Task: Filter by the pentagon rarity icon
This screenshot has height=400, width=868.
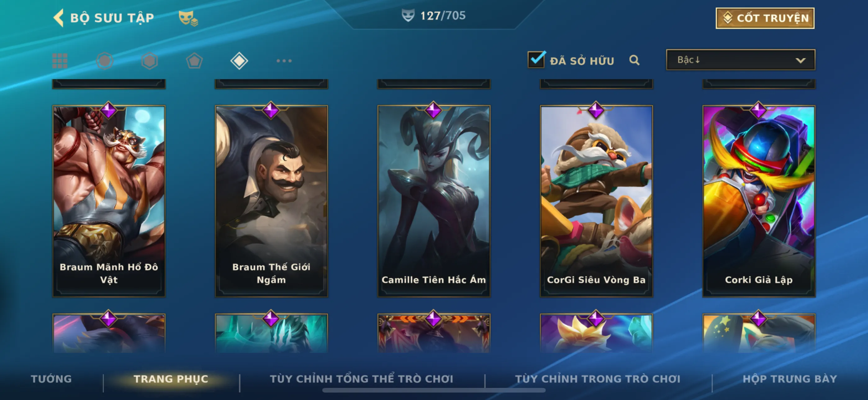Action: (194, 61)
